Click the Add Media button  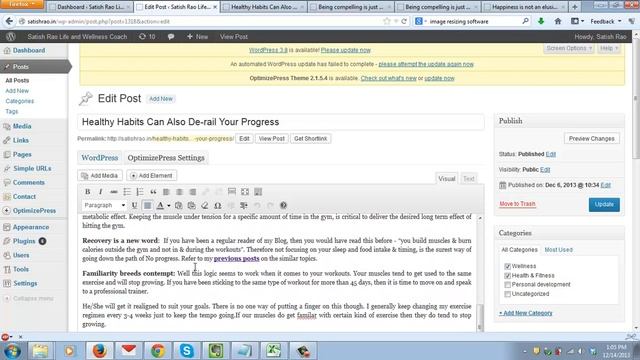[100, 176]
